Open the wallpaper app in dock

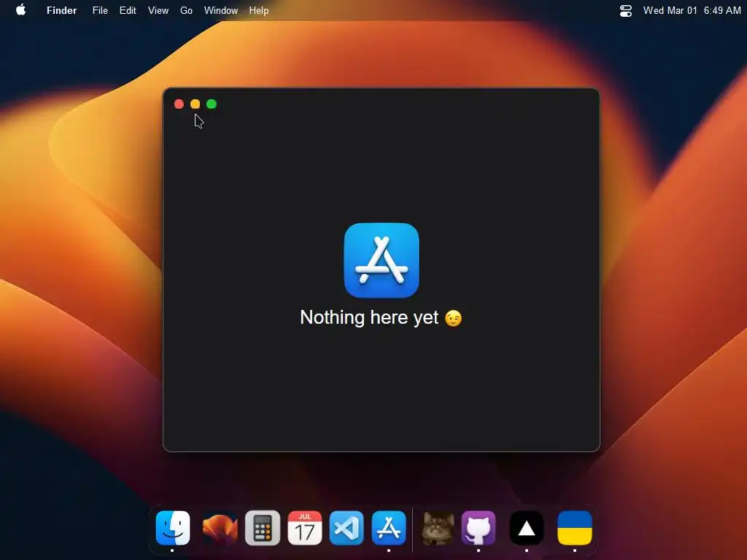(220, 528)
